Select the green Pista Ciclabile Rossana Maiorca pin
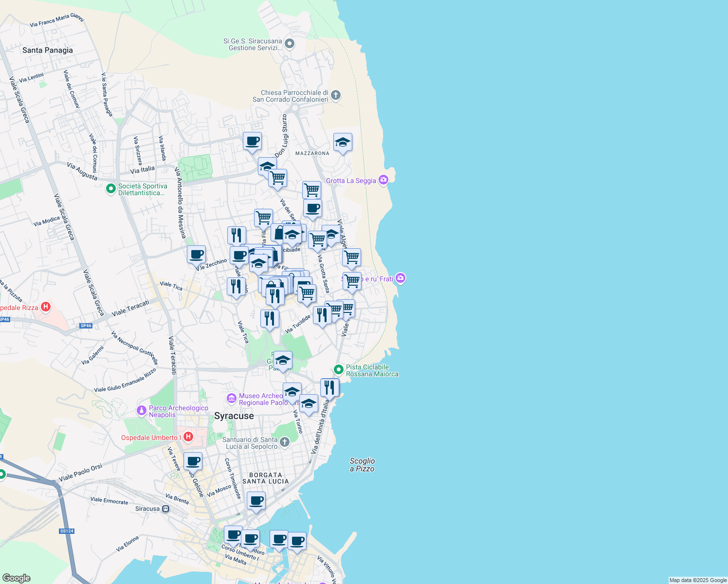Viewport: 728px width, 584px height. pyautogui.click(x=339, y=370)
